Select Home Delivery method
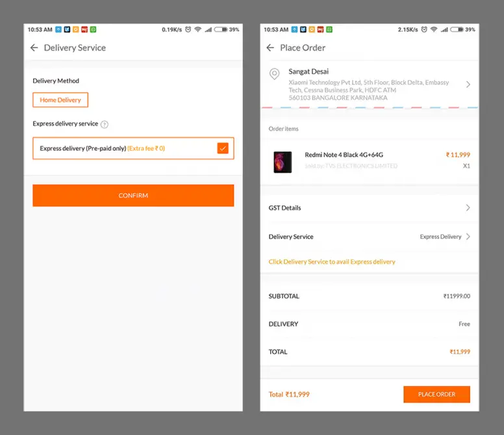This screenshot has height=435, width=504. click(60, 100)
